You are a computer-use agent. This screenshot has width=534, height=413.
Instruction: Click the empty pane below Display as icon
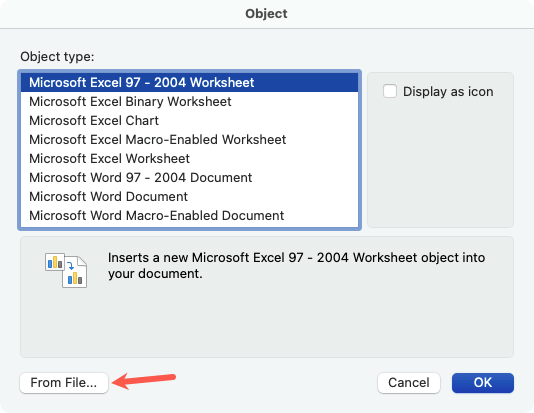[440, 163]
